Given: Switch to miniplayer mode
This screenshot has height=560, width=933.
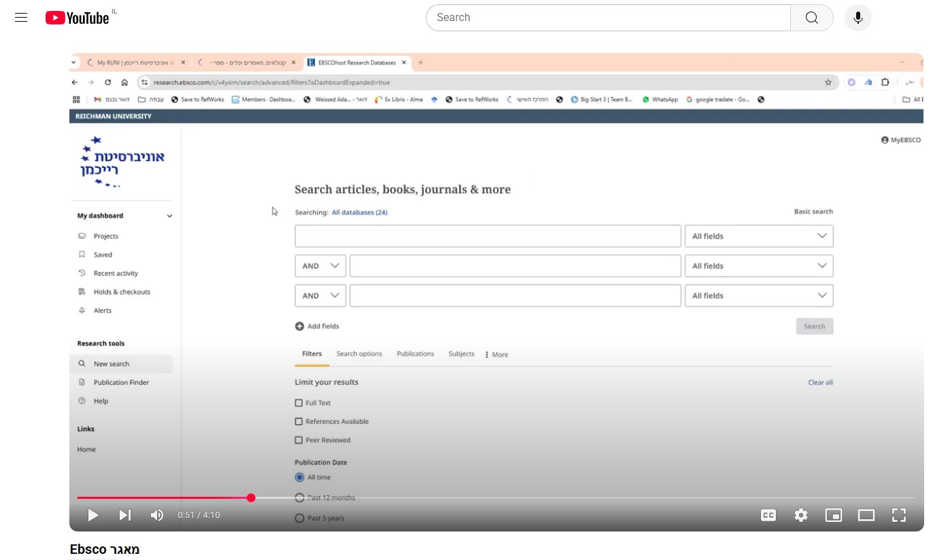Looking at the screenshot, I should (834, 515).
